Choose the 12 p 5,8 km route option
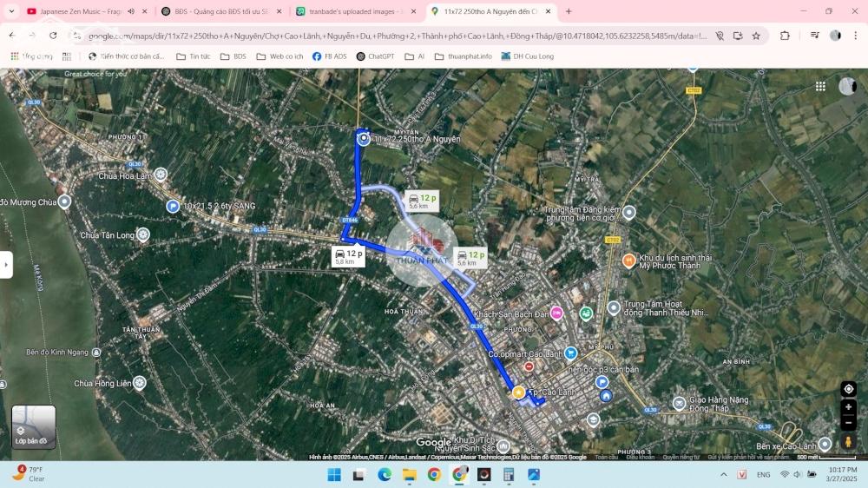This screenshot has width=868, height=488. point(348,256)
